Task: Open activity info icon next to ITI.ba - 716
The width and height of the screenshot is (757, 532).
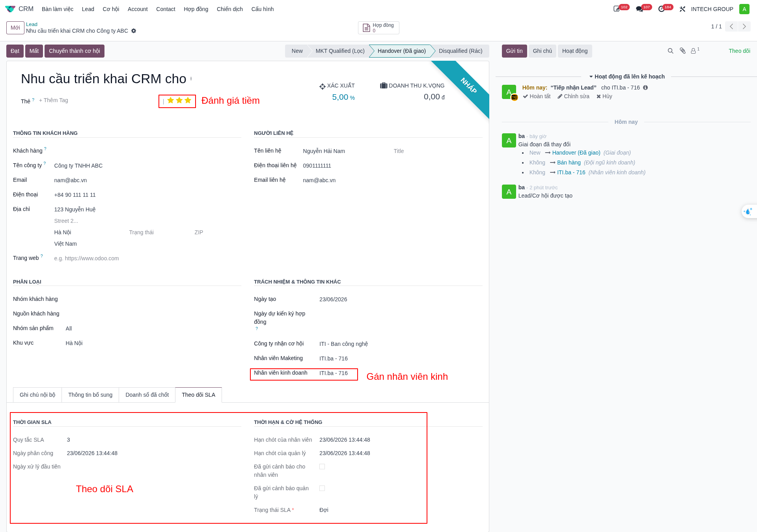Action: pos(645,88)
